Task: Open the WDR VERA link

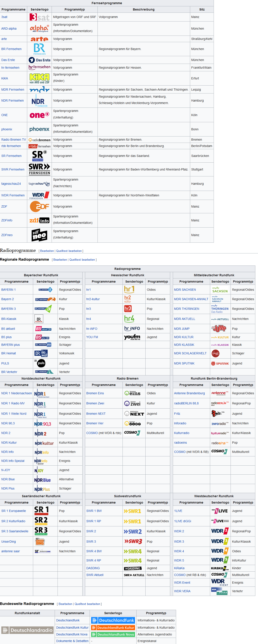Action: tap(182, 591)
